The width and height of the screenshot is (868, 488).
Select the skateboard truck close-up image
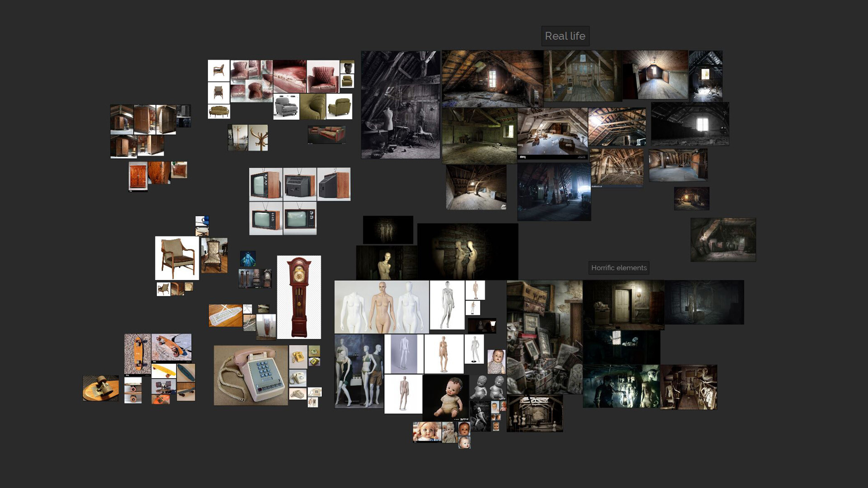tap(100, 388)
